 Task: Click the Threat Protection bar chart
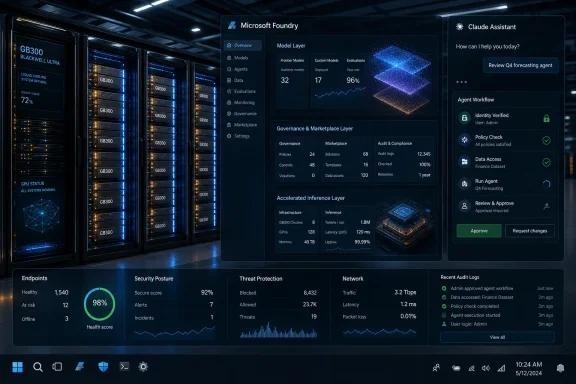(278, 330)
